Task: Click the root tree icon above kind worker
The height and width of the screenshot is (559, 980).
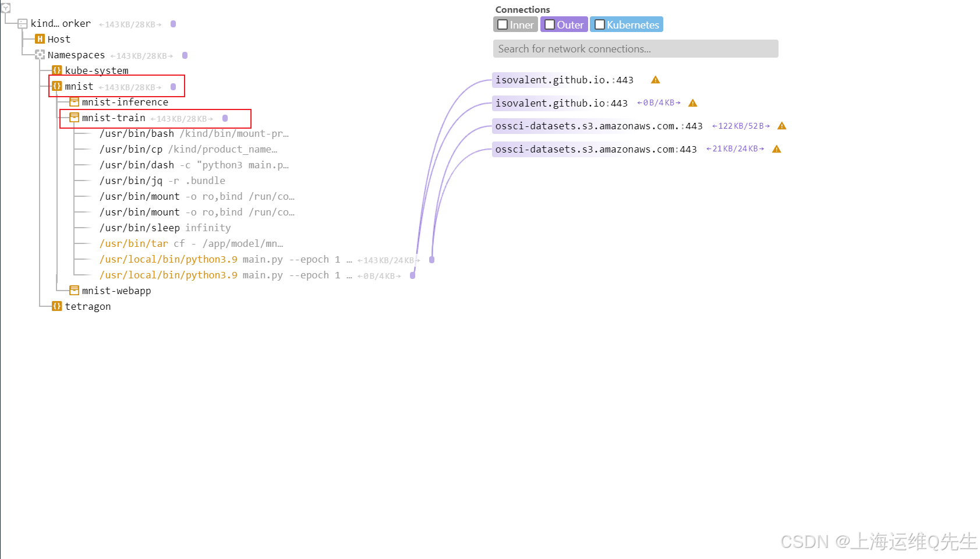Action: (x=6, y=8)
